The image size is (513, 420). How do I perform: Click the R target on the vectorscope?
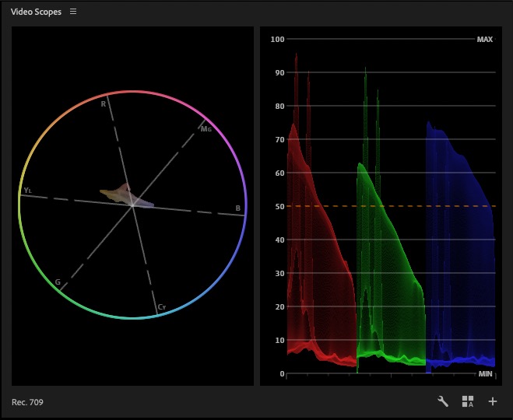tap(104, 104)
